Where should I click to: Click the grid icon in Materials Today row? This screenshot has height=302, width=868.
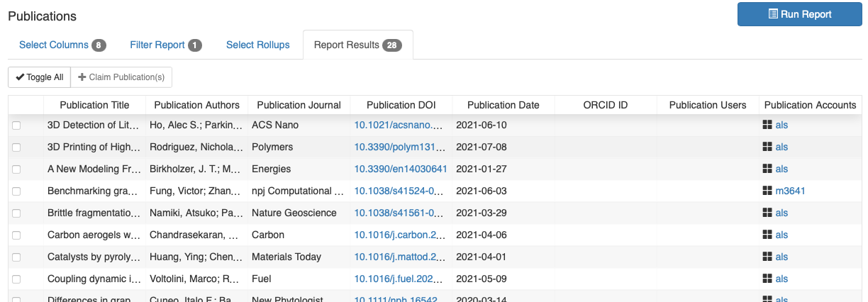pyautogui.click(x=767, y=257)
